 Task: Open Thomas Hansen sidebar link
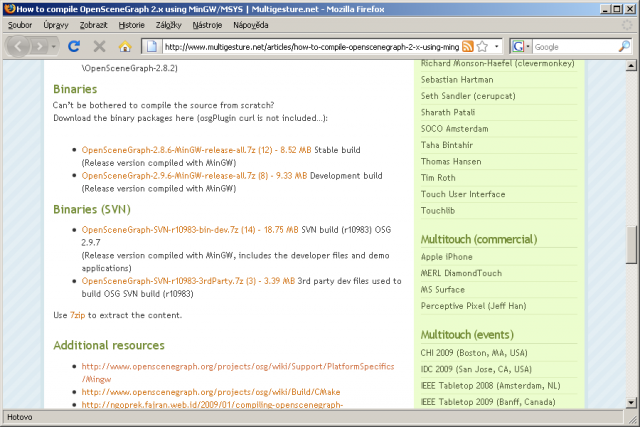tap(451, 161)
